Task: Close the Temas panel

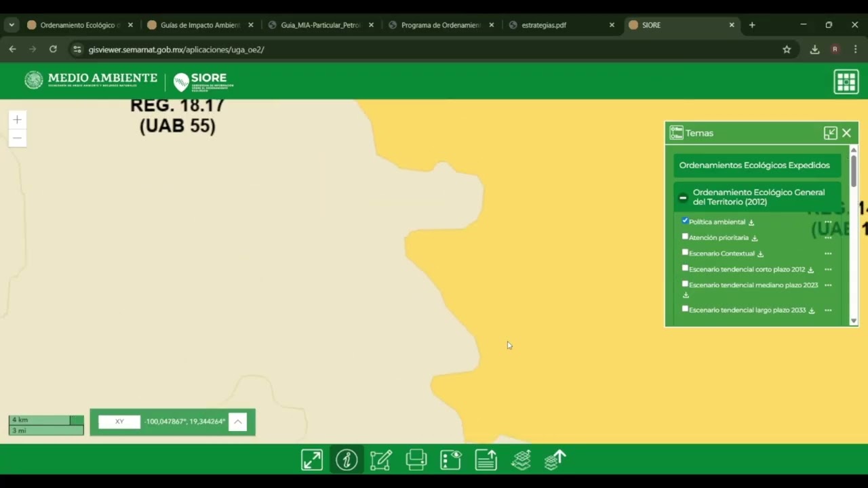Action: (846, 133)
